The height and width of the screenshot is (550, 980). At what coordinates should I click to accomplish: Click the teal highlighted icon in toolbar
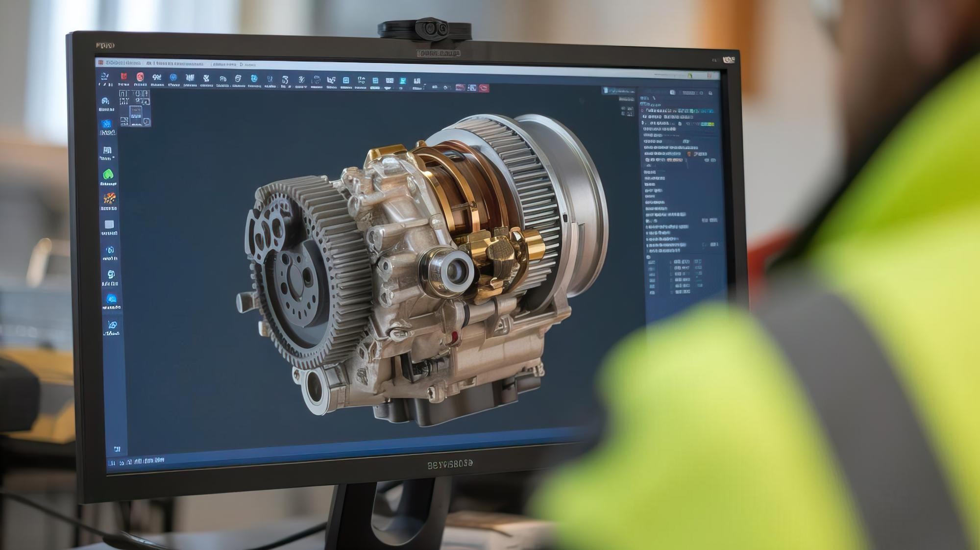pyautogui.click(x=403, y=81)
